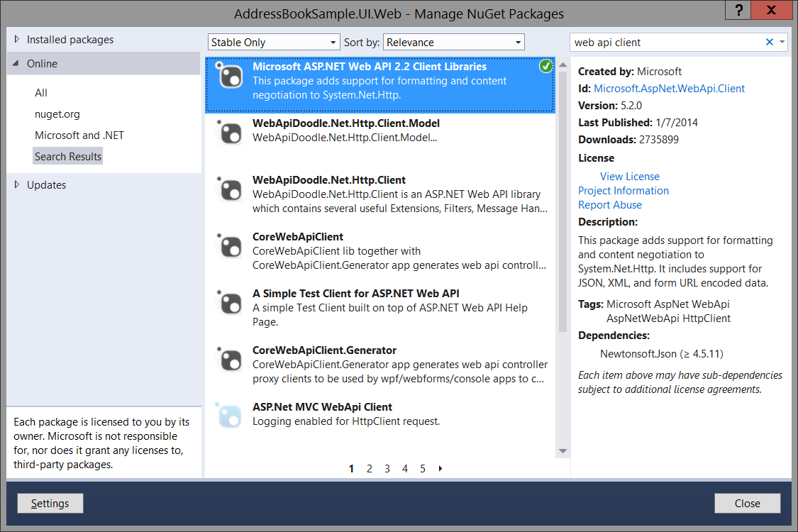
Task: Open the View License link
Action: (x=630, y=176)
